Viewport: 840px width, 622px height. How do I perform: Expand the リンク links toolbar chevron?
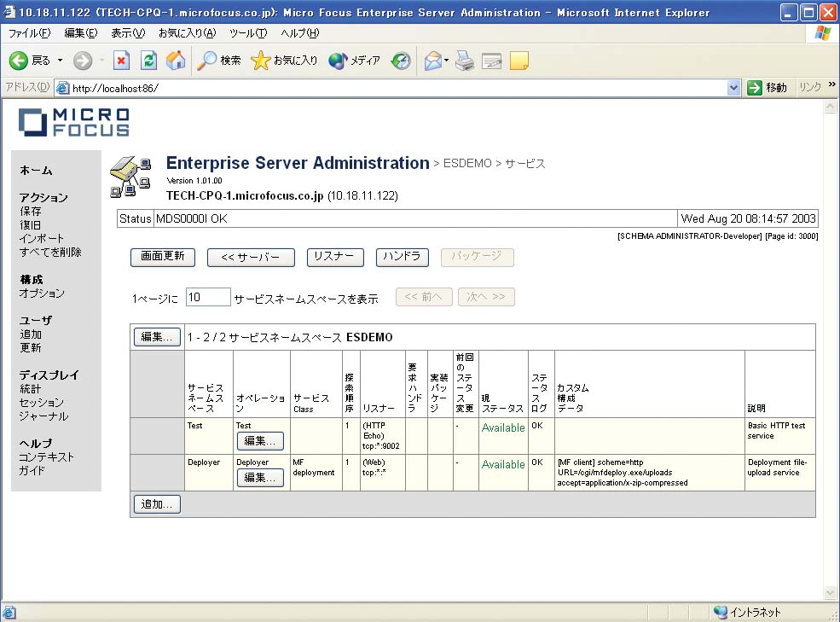pos(832,84)
